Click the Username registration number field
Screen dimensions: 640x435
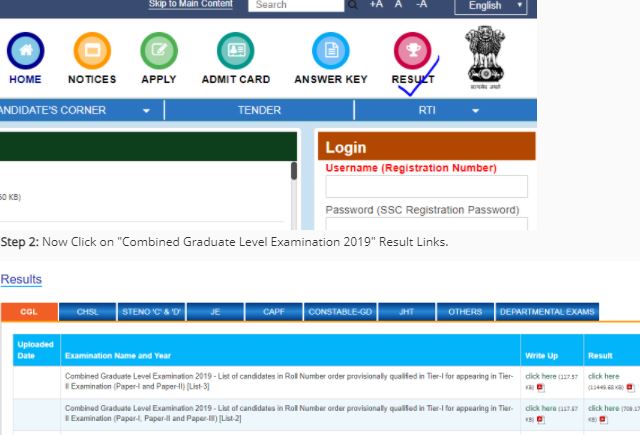pyautogui.click(x=427, y=186)
